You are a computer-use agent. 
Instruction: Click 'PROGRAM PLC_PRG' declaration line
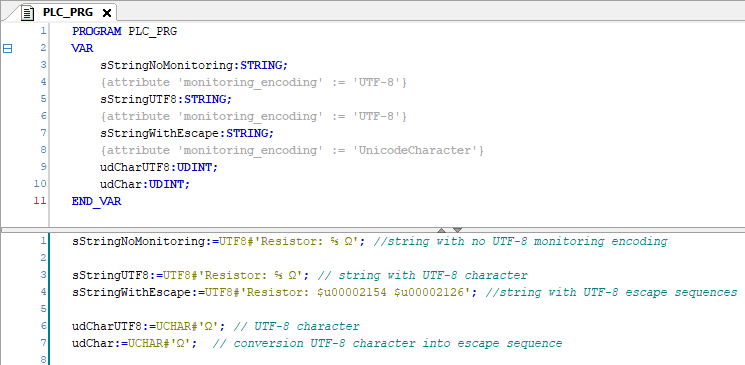coord(124,31)
